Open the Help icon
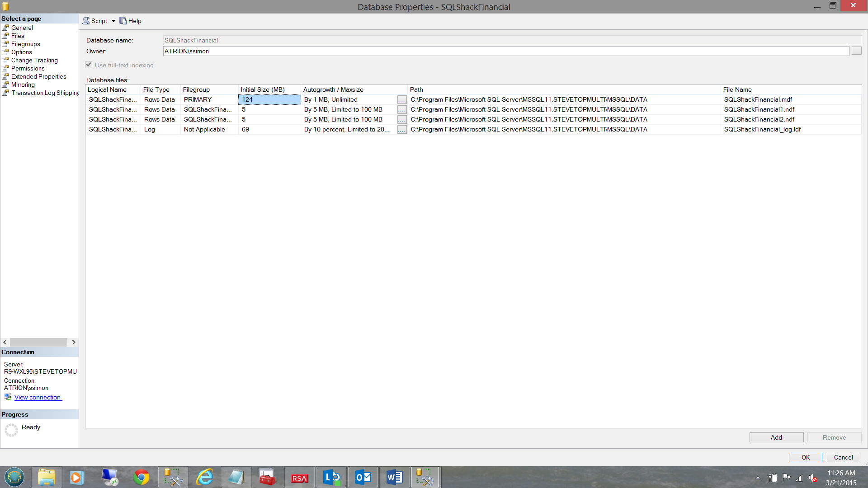The image size is (868, 488). pyautogui.click(x=123, y=21)
